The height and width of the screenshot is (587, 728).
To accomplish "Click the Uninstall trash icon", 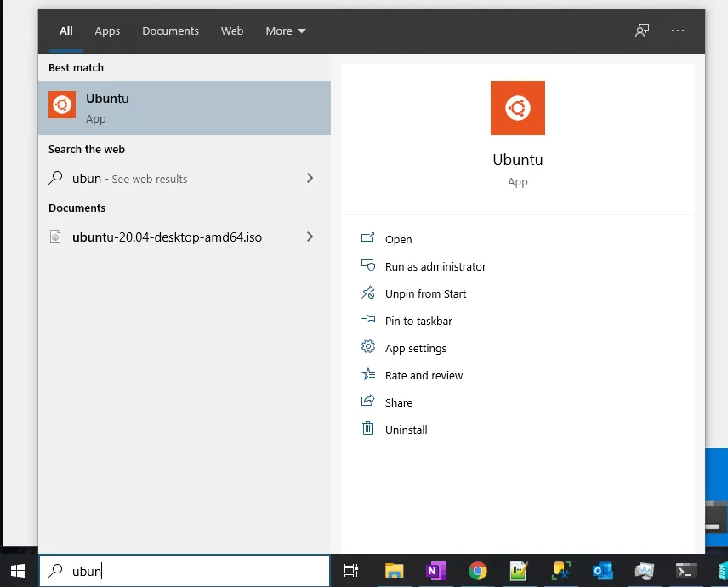I will [x=367, y=429].
